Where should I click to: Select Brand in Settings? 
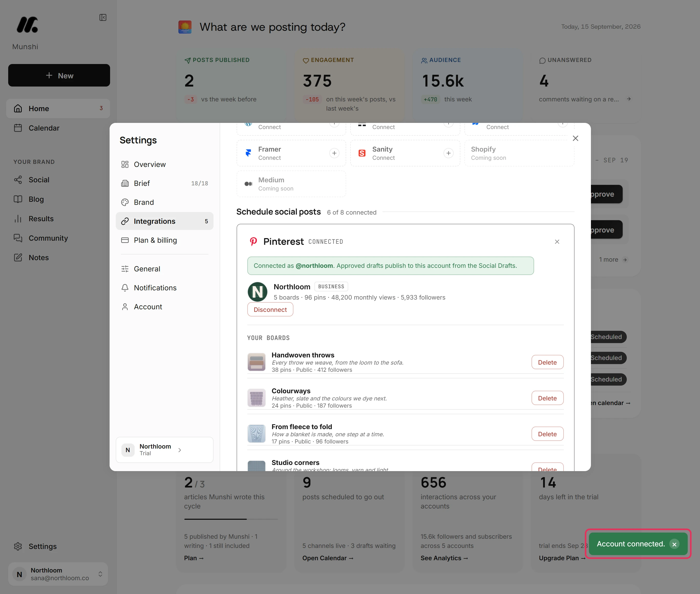click(x=164, y=202)
